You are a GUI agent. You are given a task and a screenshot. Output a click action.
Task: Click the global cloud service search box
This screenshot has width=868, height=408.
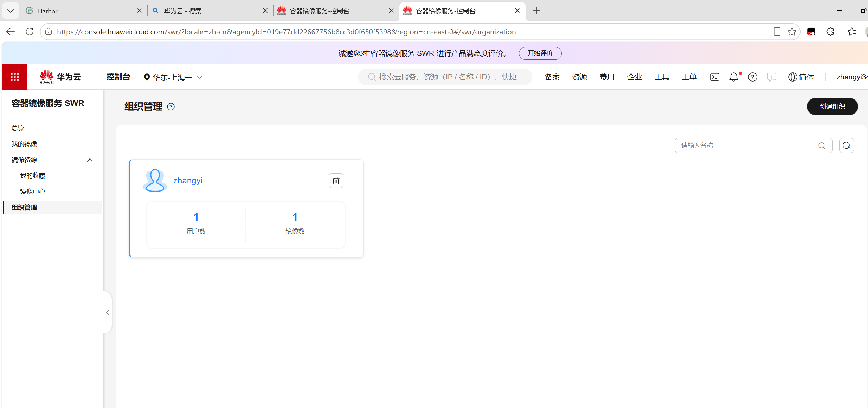click(x=445, y=77)
